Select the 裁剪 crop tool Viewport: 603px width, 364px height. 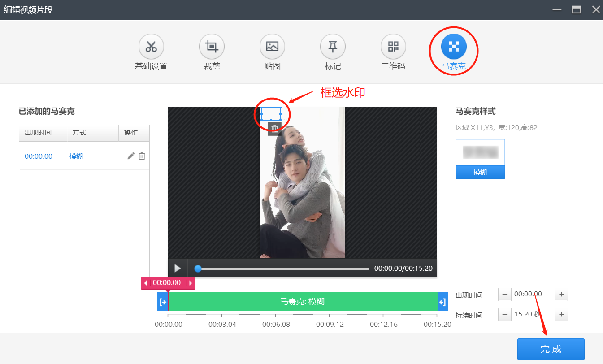(212, 47)
